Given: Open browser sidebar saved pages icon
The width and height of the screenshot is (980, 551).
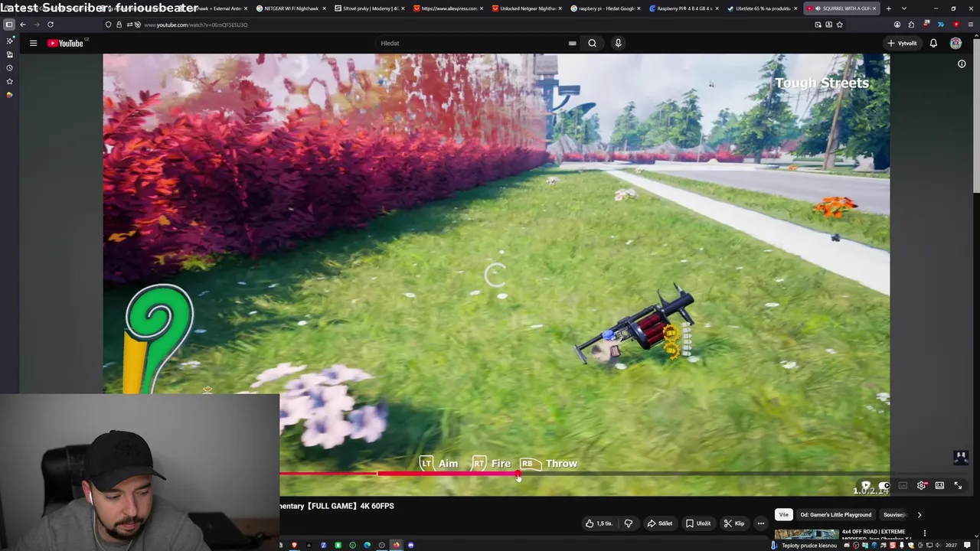Looking at the screenshot, I should (9, 54).
